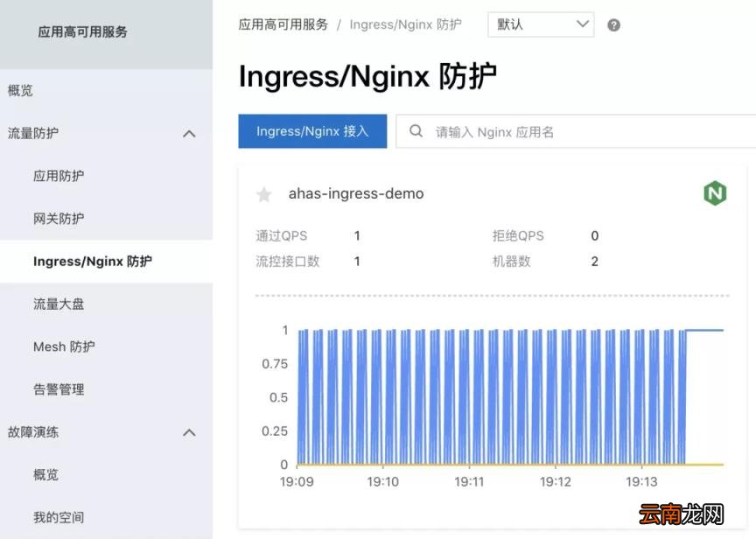Click the help question mark icon
Viewport: 756px width, 539px height.
pos(613,25)
